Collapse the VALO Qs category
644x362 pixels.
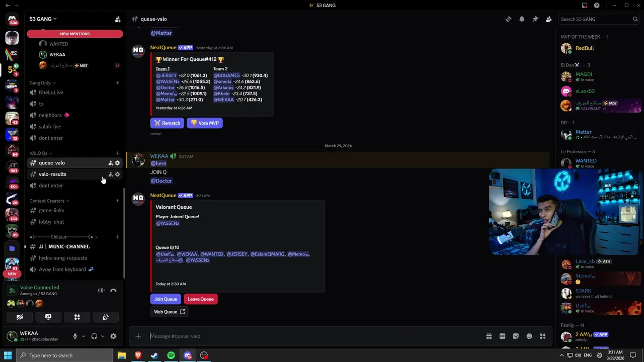pos(40,153)
